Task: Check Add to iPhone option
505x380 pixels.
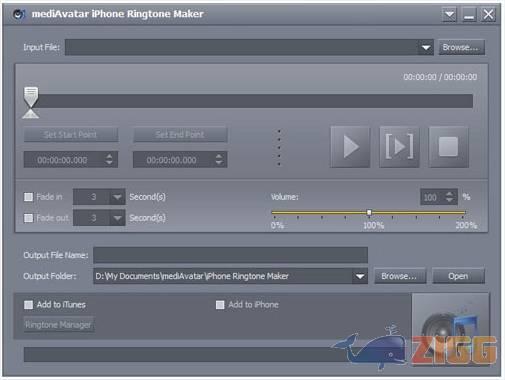Action: (x=220, y=305)
